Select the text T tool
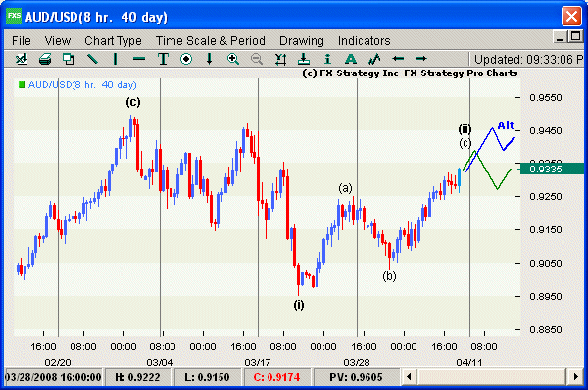 [163, 59]
